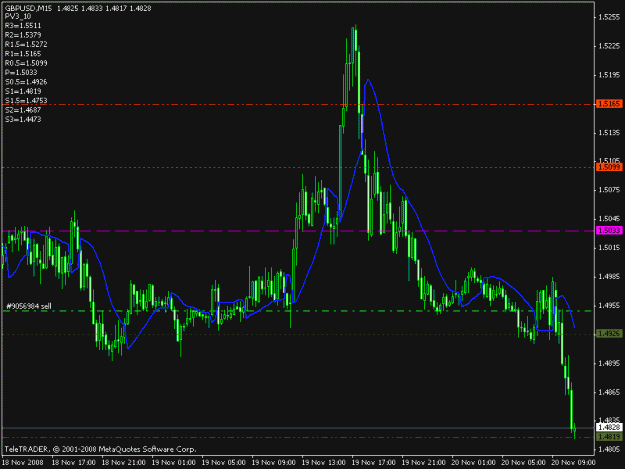Select the PV3_10 indicator label
This screenshot has height=469, width=625.
coord(18,16)
